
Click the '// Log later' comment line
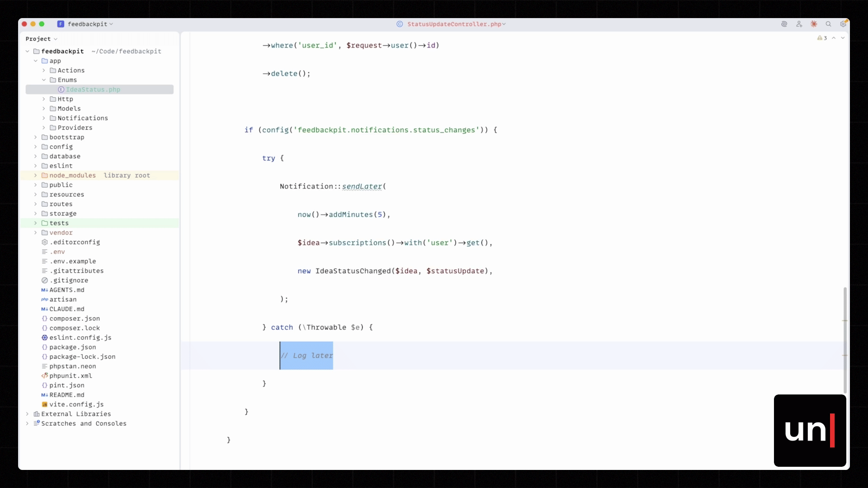coord(307,356)
